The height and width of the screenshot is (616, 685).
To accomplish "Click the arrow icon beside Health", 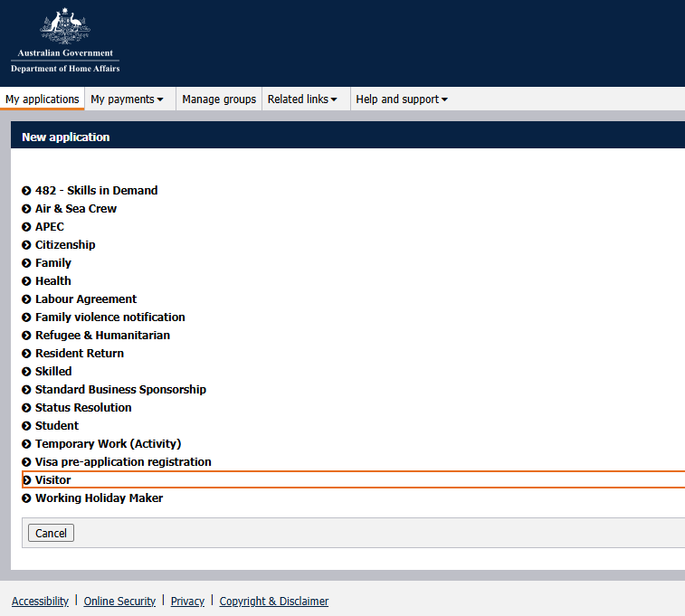I will pos(26,281).
